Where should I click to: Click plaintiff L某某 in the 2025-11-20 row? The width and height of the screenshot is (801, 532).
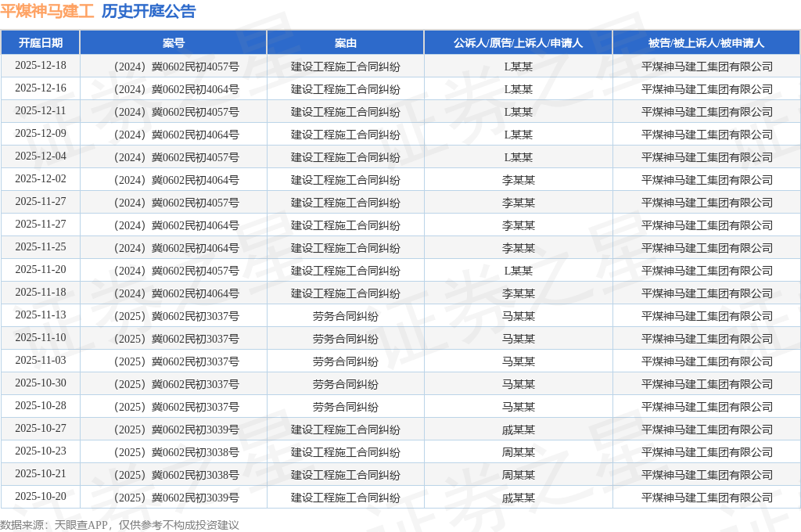(x=518, y=271)
